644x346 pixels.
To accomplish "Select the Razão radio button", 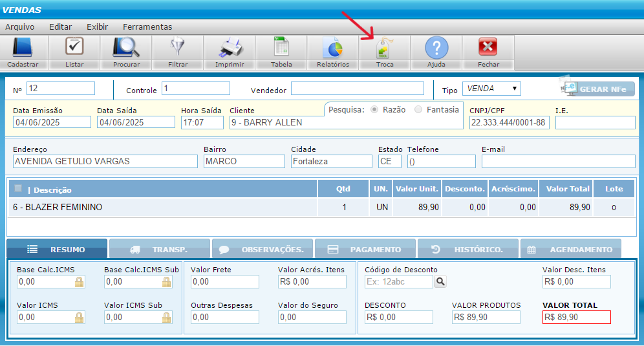I will click(x=374, y=110).
